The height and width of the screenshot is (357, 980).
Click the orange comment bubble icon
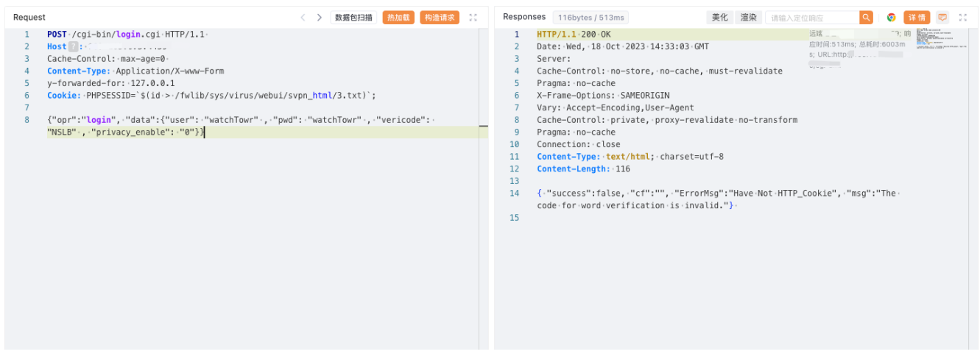point(942,18)
